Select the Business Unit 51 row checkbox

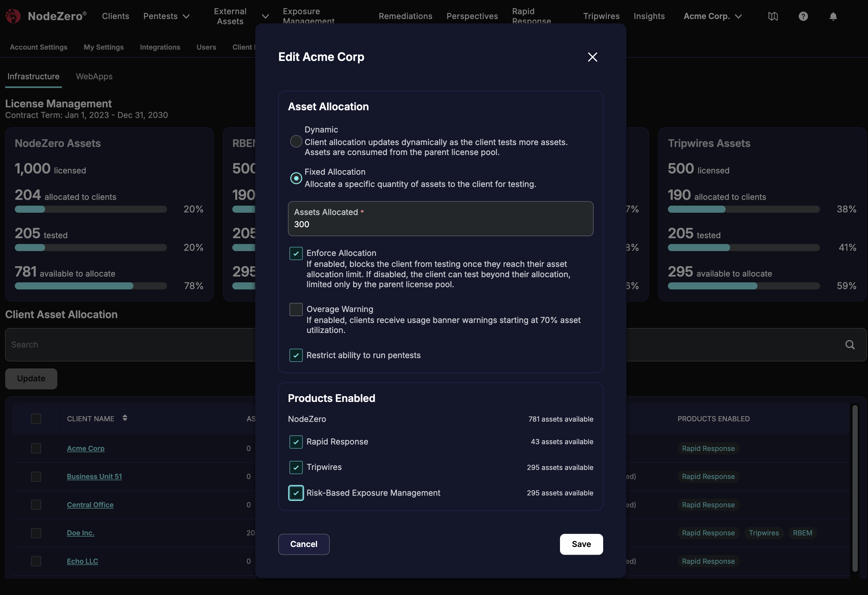tap(36, 476)
